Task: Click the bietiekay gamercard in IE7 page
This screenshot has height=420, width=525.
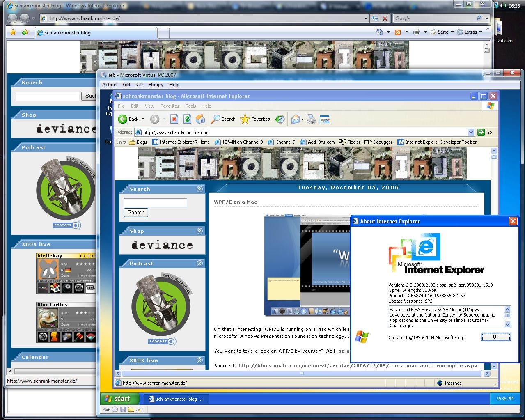Action: tap(66, 273)
